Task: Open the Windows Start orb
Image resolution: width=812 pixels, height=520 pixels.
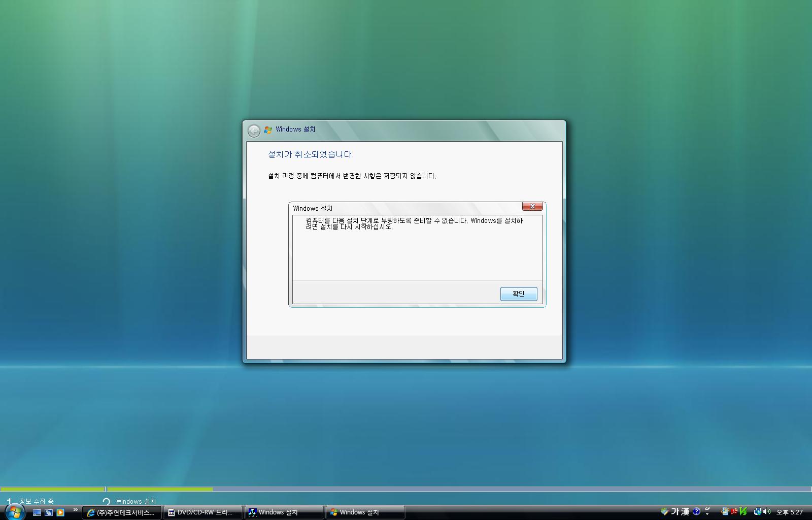Action: click(x=15, y=512)
